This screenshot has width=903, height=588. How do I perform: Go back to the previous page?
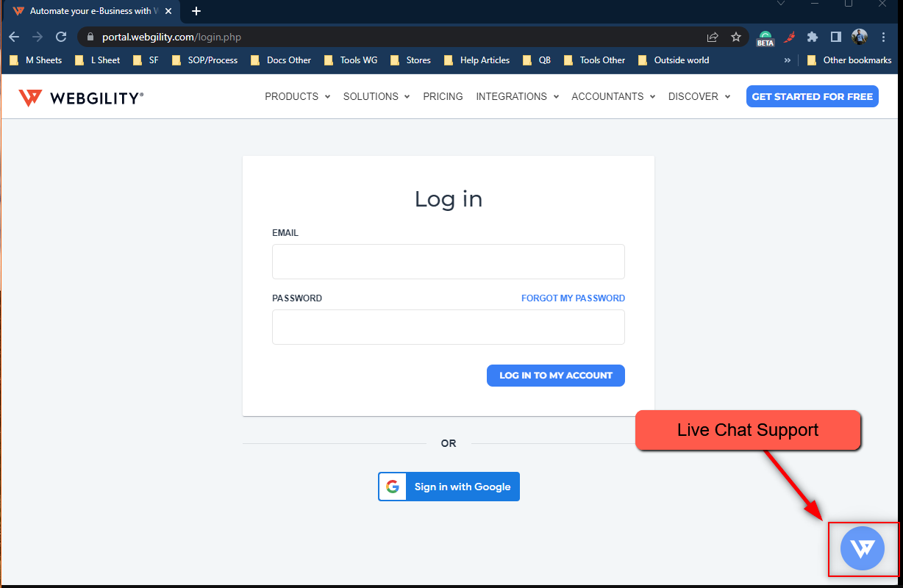(14, 37)
